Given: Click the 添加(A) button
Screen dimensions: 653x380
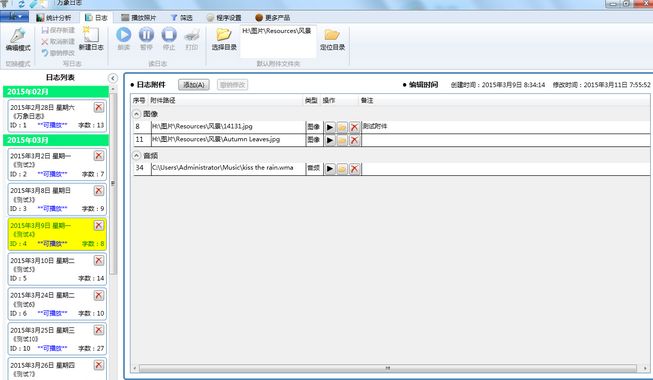Looking at the screenshot, I should 194,85.
